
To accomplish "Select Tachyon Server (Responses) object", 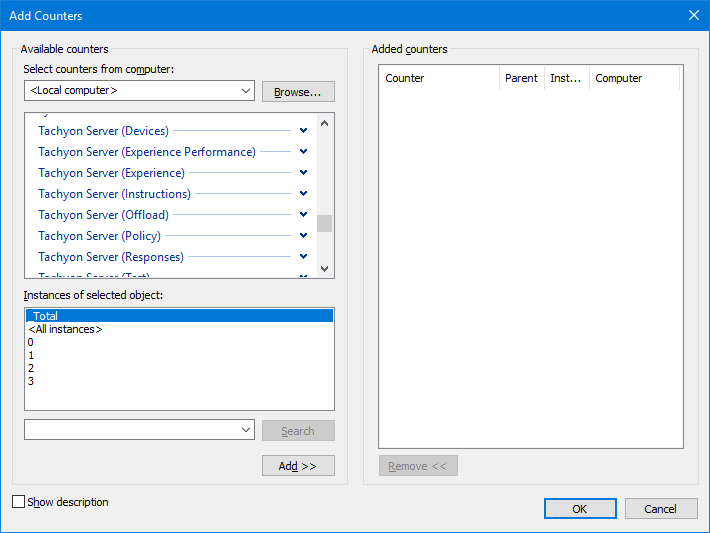I will (111, 257).
